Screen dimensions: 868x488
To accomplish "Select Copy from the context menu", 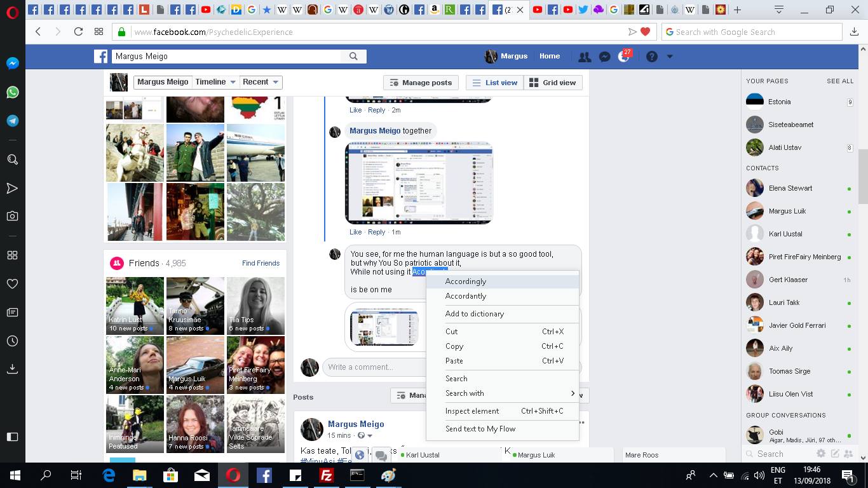I will pos(503,346).
